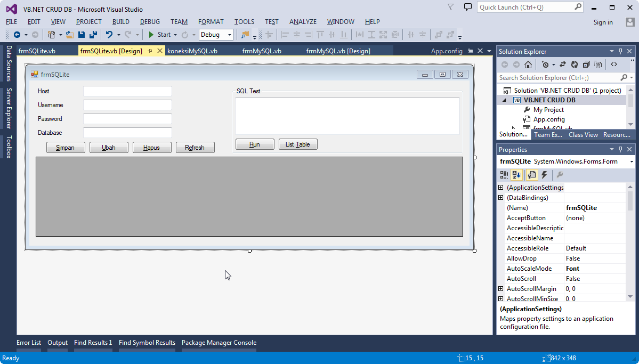The width and height of the screenshot is (639, 364).
Task: Open the Undo history dropdown arrow
Action: pos(119,35)
